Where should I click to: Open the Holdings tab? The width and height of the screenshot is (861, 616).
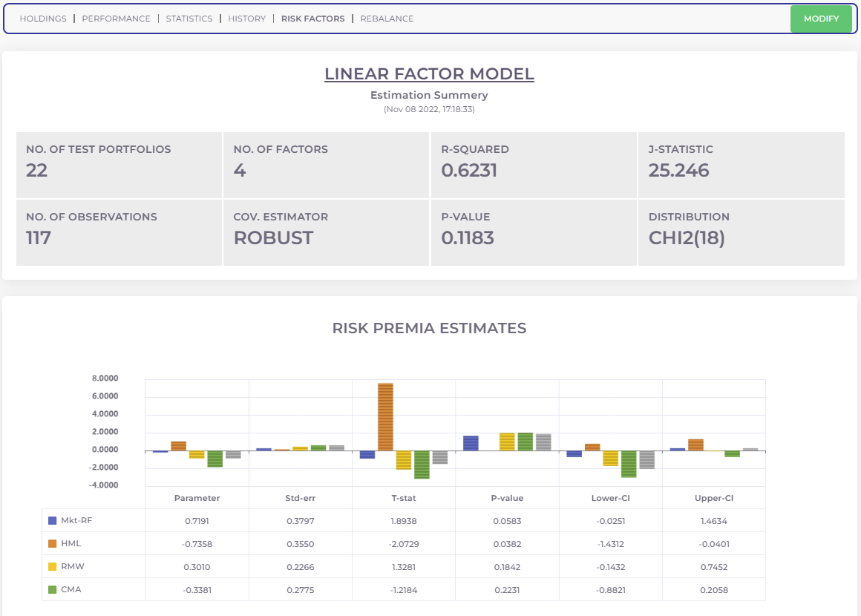coord(42,19)
